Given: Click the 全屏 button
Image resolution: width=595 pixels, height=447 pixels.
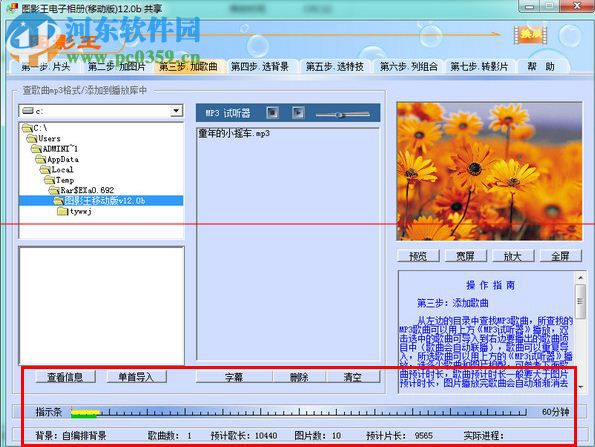Looking at the screenshot, I should (560, 256).
